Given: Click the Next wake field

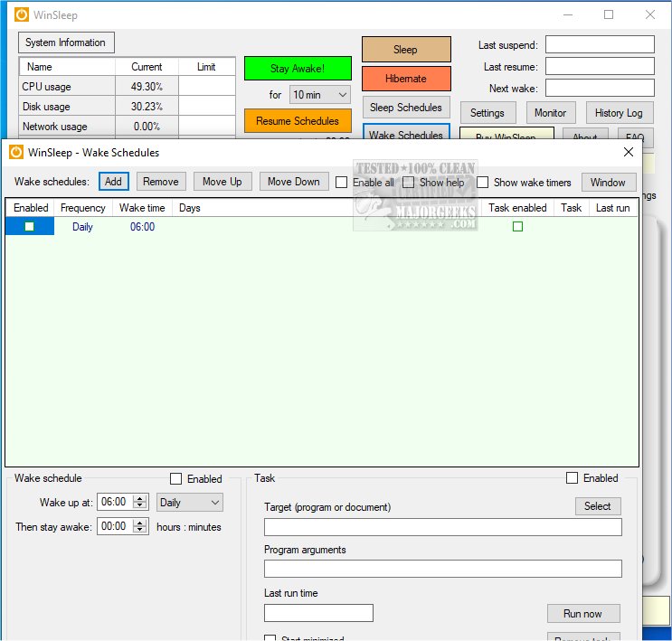Looking at the screenshot, I should tap(600, 88).
